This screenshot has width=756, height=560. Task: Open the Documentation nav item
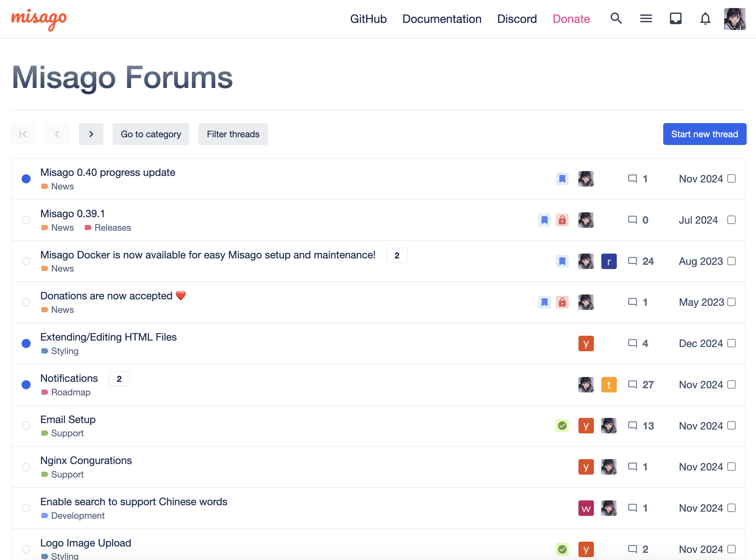click(x=442, y=19)
